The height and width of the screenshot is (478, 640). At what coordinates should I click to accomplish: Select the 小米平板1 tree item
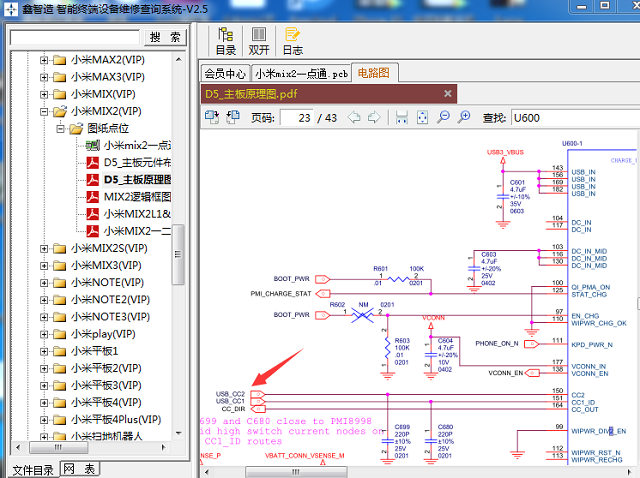pos(94,351)
